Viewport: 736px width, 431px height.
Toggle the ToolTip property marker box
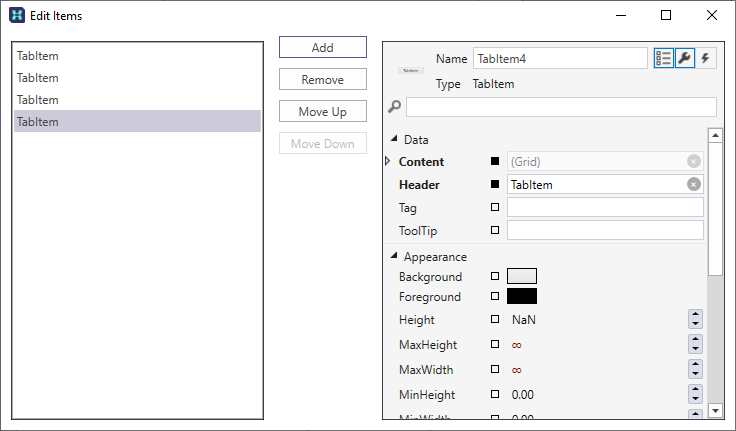point(494,230)
